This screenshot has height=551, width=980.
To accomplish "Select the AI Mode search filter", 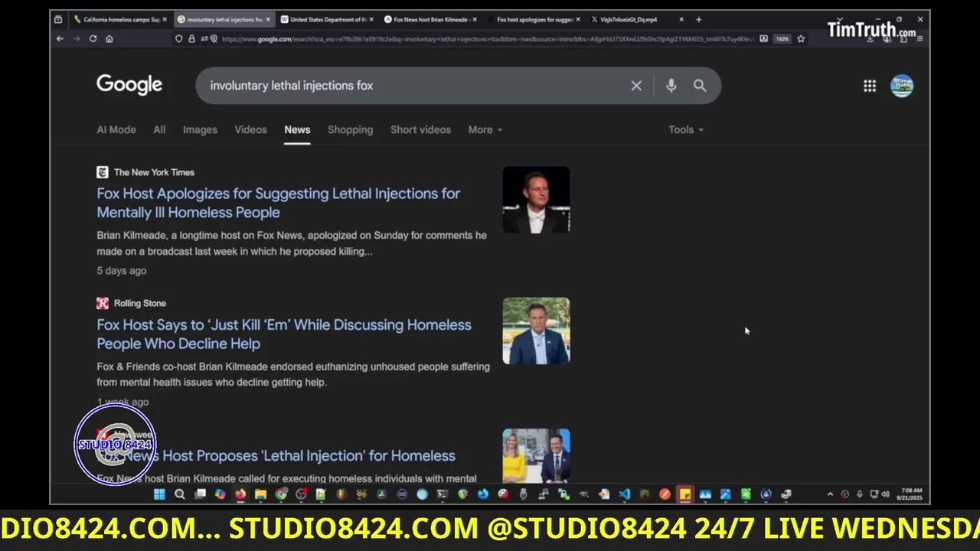I will point(116,129).
